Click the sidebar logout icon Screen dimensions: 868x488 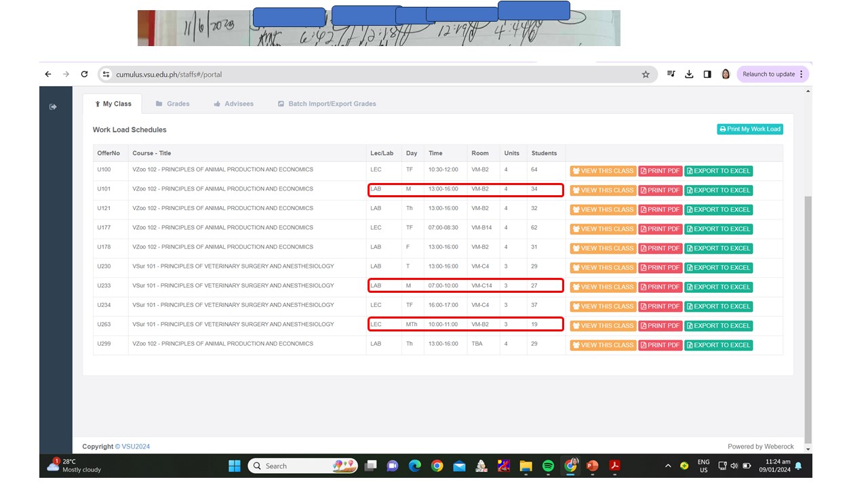coord(54,106)
